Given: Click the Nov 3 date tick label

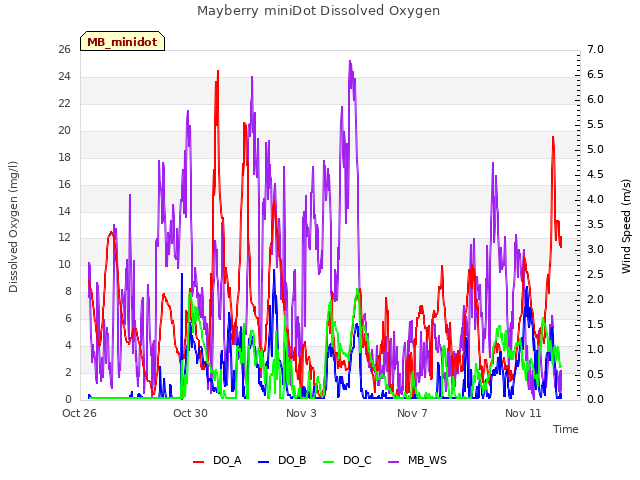Looking at the screenshot, I should point(301,413).
